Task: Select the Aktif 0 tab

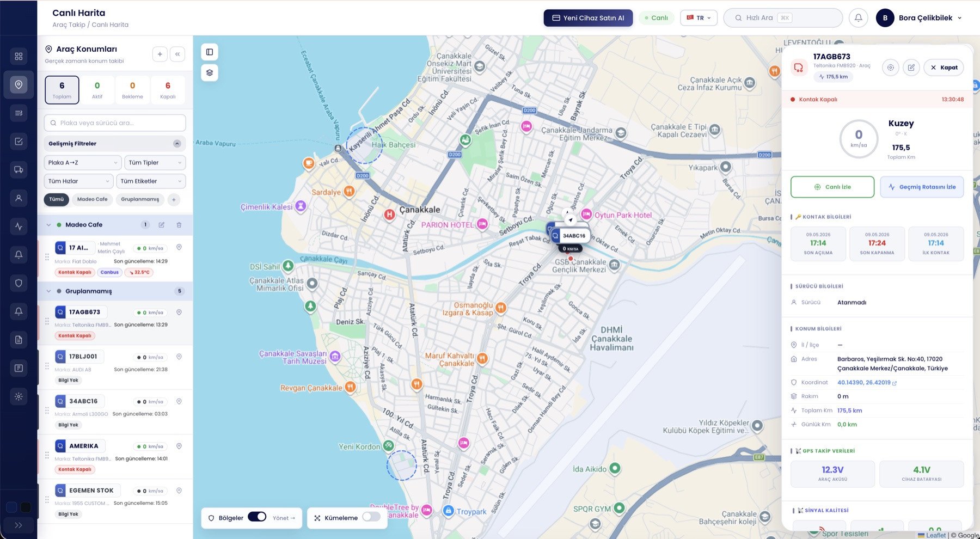Action: (x=97, y=90)
